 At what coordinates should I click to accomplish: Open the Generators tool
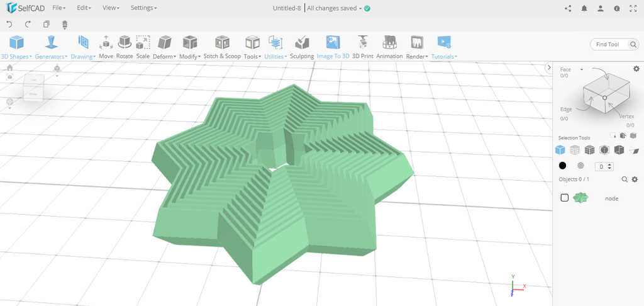tap(51, 47)
